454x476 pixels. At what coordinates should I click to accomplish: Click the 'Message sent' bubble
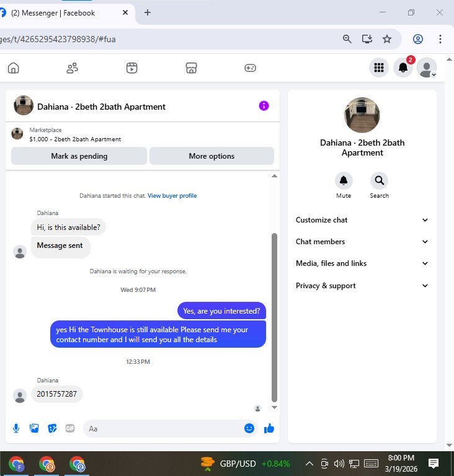pyautogui.click(x=61, y=247)
